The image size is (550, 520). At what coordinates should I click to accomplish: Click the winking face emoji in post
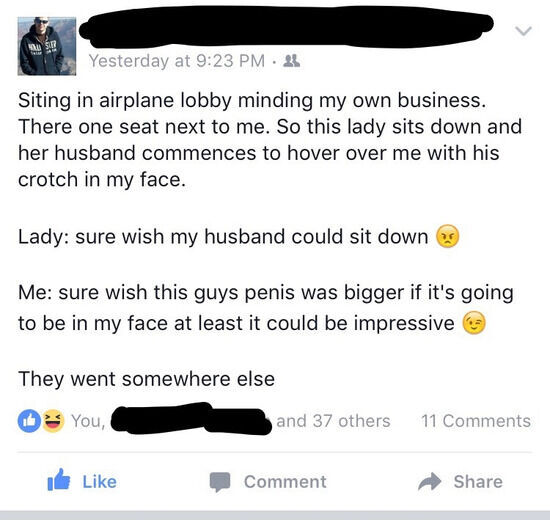click(474, 322)
